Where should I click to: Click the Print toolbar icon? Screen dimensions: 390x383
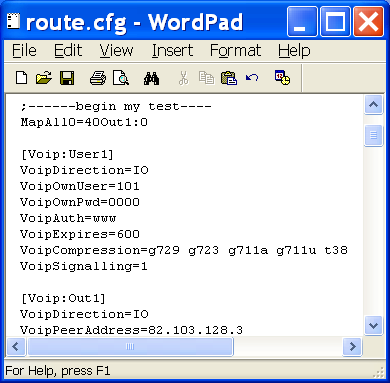click(x=98, y=78)
